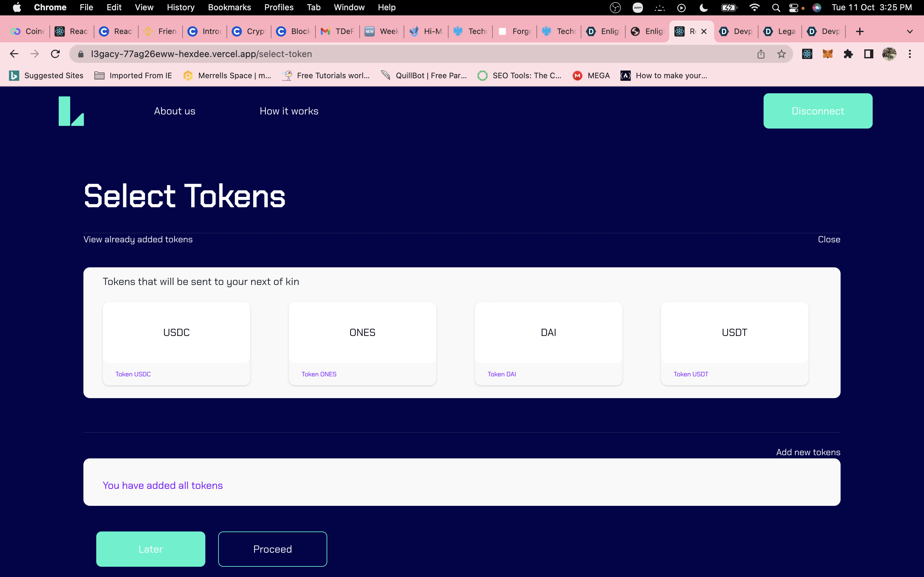Click the React DevTools extension icon
The width and height of the screenshot is (924, 577).
click(x=807, y=54)
